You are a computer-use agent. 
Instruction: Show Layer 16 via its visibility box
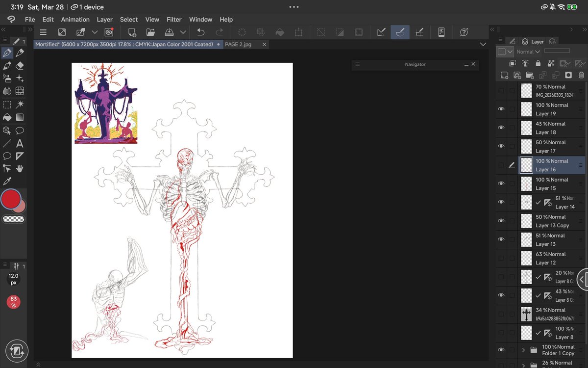tap(501, 165)
